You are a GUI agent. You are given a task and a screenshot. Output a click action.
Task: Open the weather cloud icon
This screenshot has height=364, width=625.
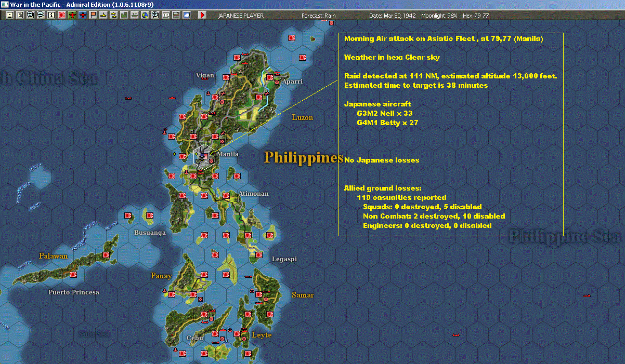point(187,15)
